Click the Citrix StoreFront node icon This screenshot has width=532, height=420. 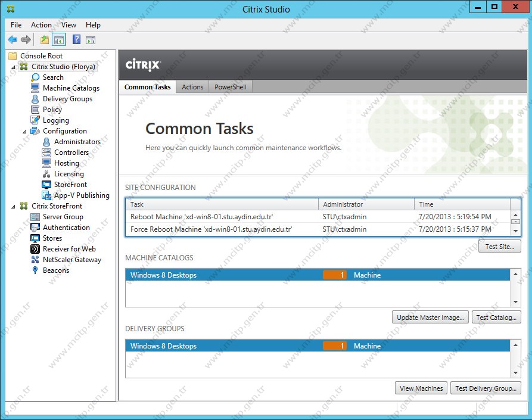(x=24, y=206)
